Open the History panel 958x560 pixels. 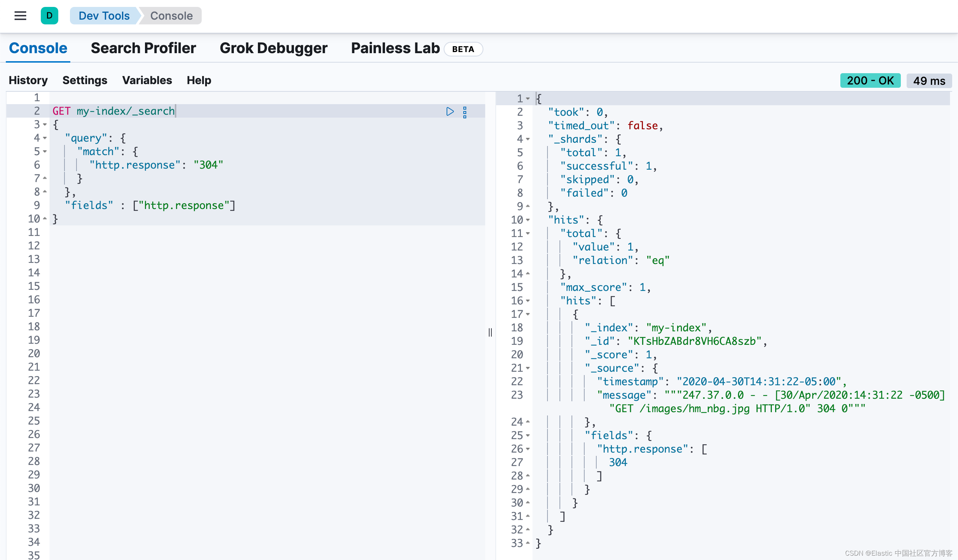tap(28, 80)
